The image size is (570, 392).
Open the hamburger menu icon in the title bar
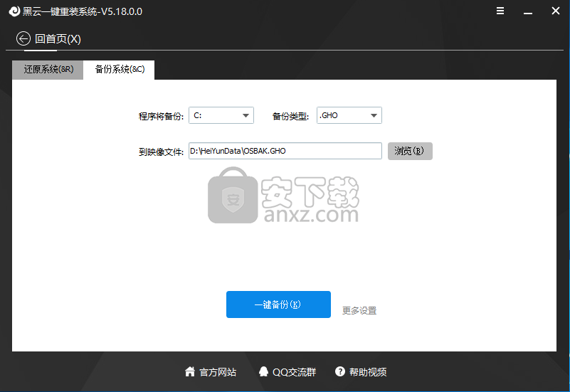point(500,11)
